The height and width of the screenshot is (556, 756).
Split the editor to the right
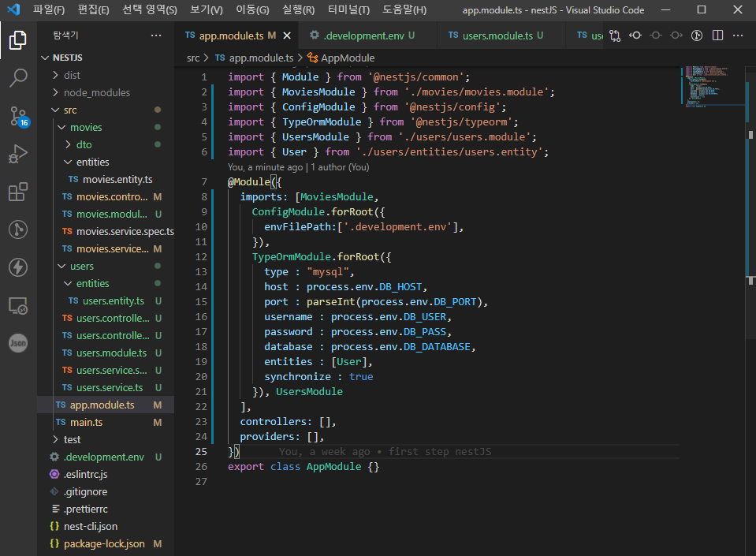[717, 35]
